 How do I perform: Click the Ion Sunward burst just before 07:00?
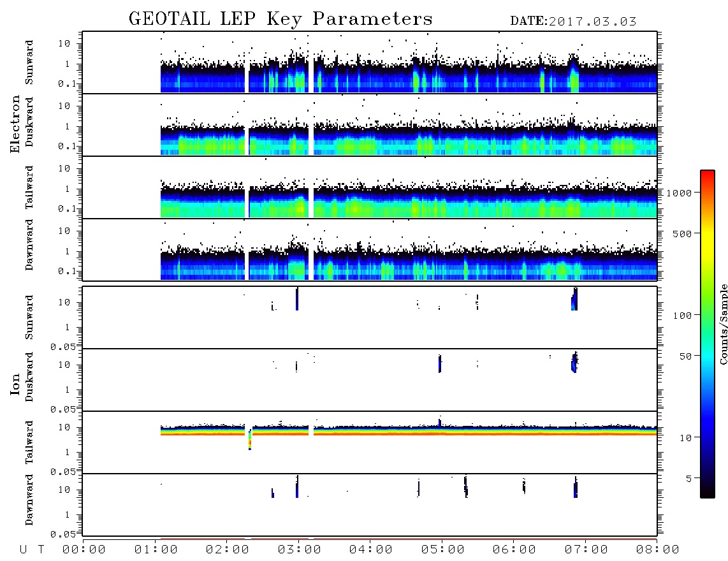click(x=574, y=299)
